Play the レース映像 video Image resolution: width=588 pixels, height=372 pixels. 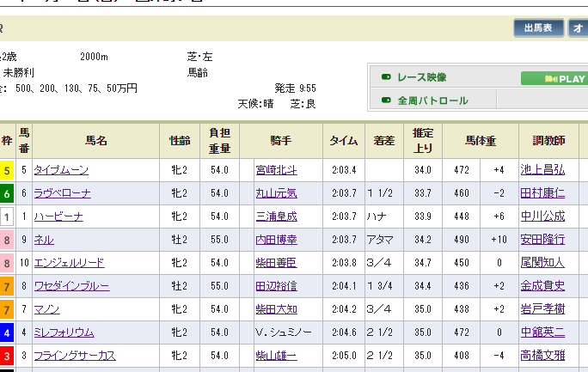tap(555, 78)
